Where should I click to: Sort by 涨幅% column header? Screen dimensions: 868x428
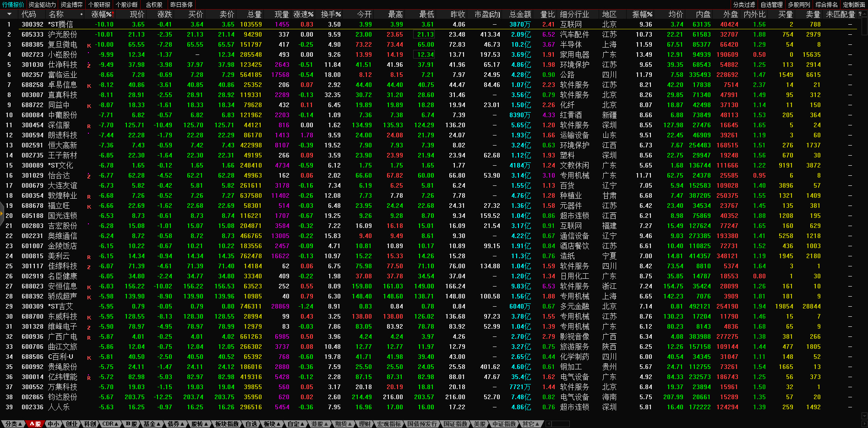pyautogui.click(x=102, y=15)
